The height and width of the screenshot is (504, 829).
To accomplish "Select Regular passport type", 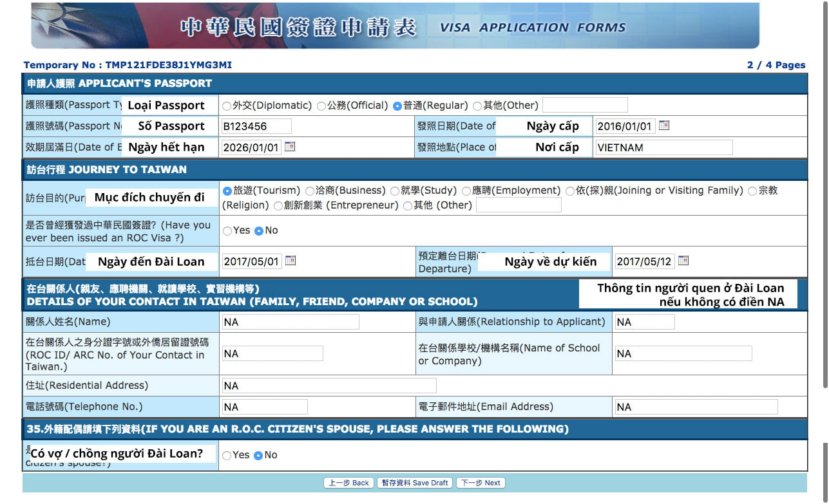I will click(x=397, y=106).
